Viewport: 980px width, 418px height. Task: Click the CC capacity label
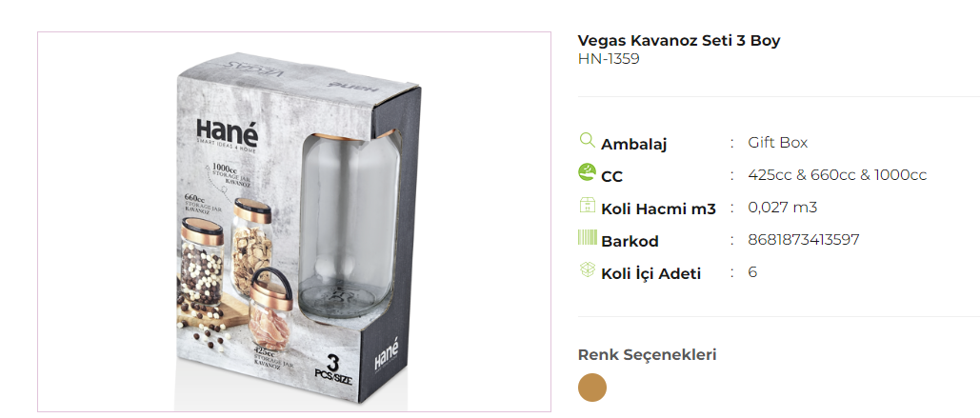coord(611,177)
